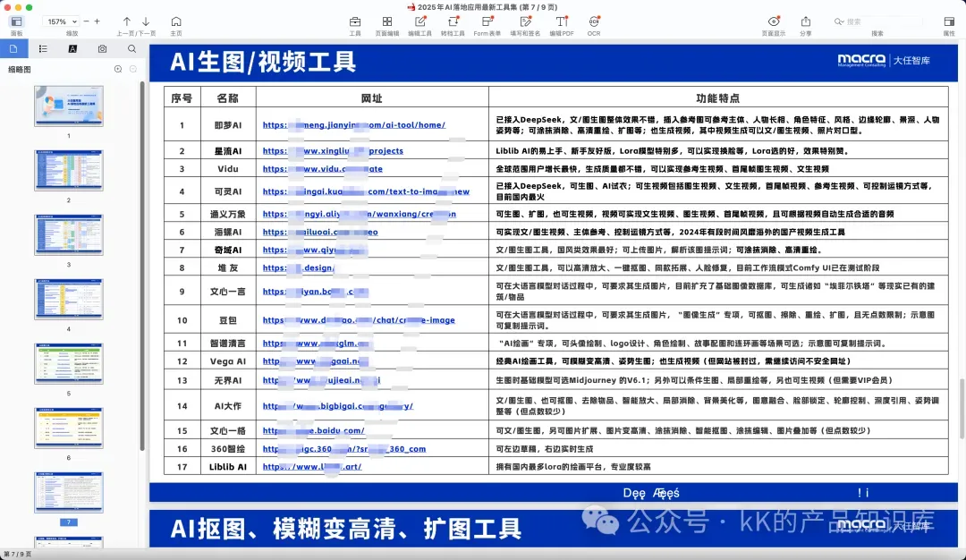Open the 页面编辑 page editing tool
Screen dimensions: 966x560
pos(387,21)
